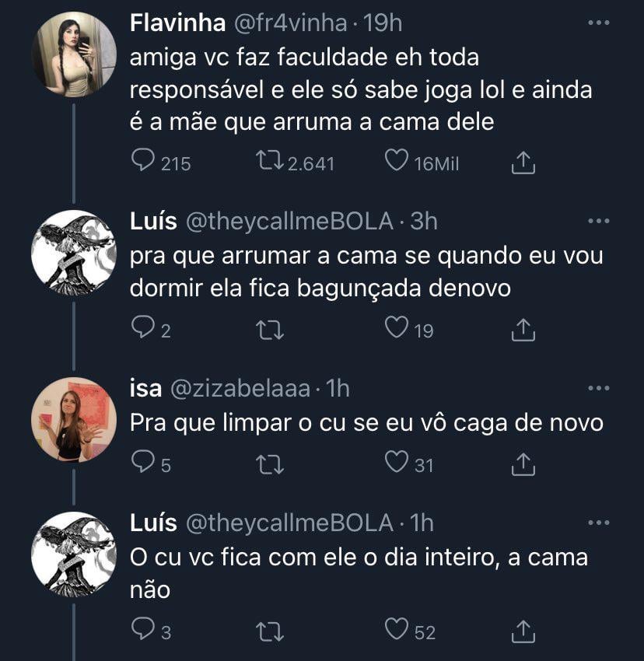Image resolution: width=644 pixels, height=661 pixels.
Task: Open more options on Flavinha's tweet
Action: pyautogui.click(x=598, y=23)
